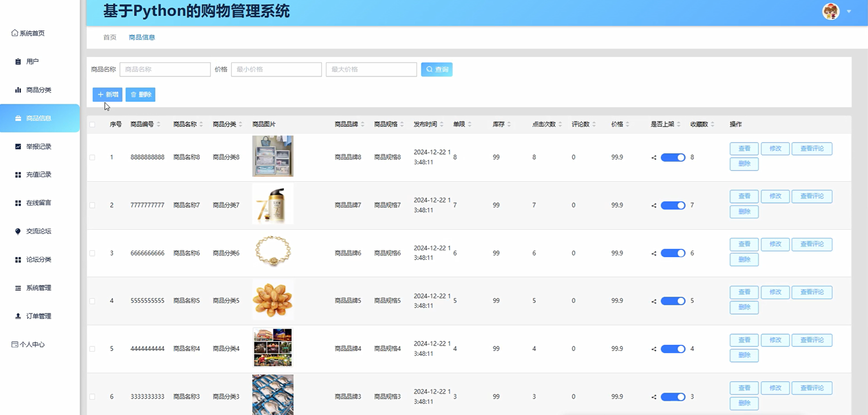Viewport: 868px width, 415px height.
Task: Click the magnifier icon on the 查询 button
Action: [x=429, y=69]
